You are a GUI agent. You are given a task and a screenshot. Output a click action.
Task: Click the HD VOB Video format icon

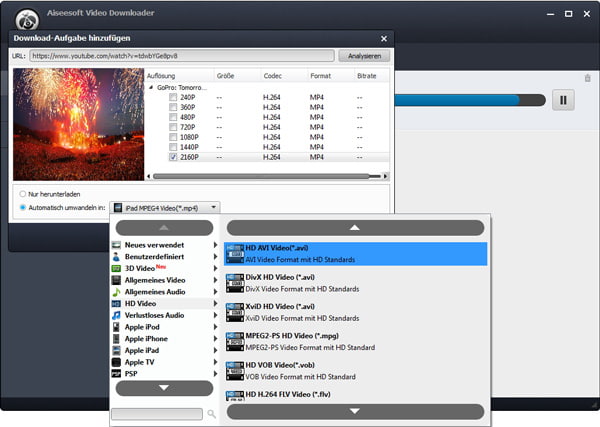click(235, 371)
